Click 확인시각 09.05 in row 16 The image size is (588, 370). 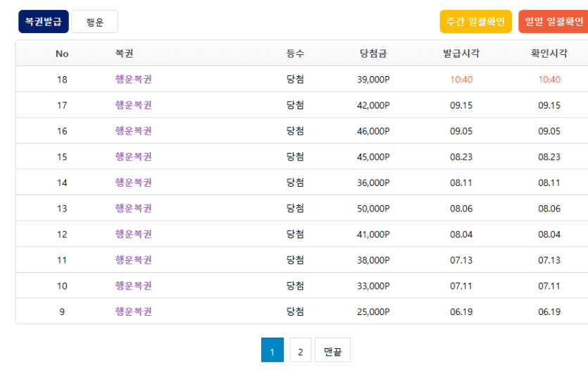(x=549, y=131)
